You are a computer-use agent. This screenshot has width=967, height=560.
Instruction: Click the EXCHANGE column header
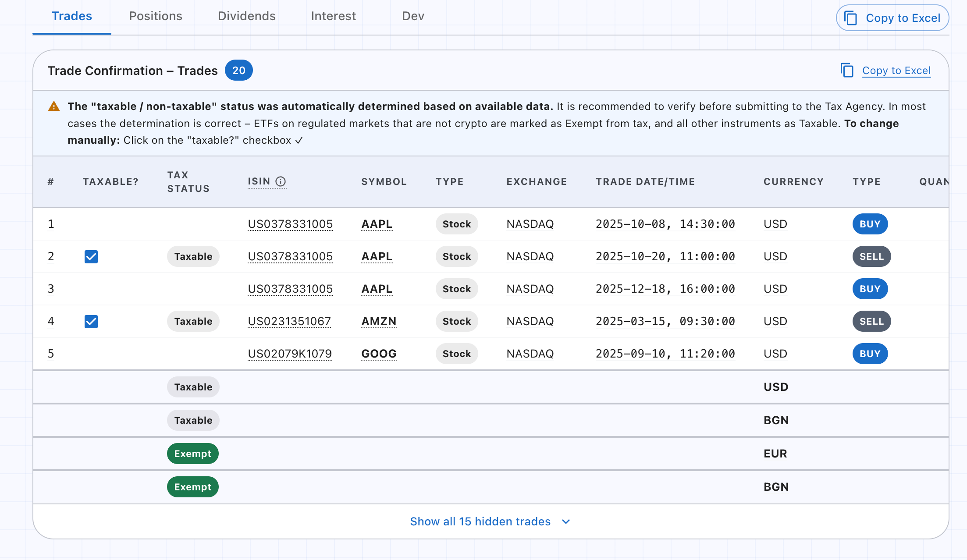[537, 182]
